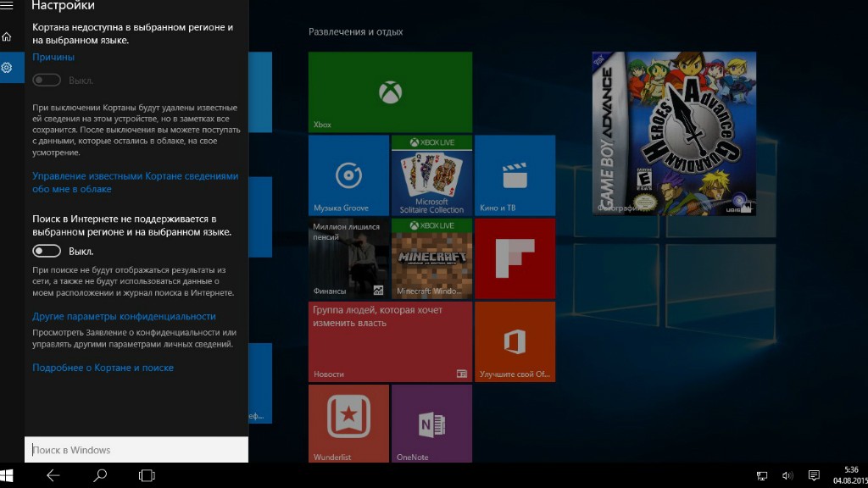Click the Причины link
Screen dimensions: 868x488
[x=53, y=57]
